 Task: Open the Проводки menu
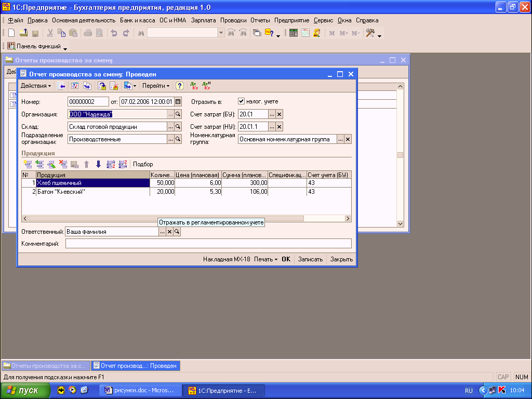pyautogui.click(x=233, y=20)
